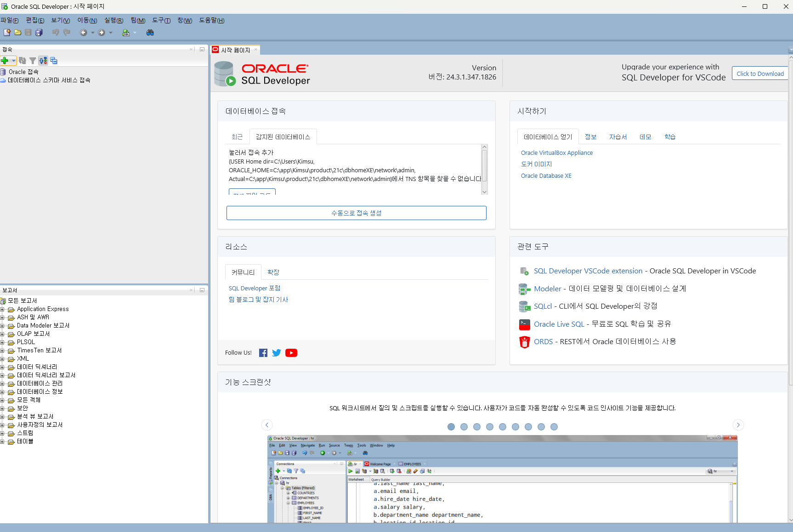Viewport: 793px width, 532px height.
Task: Click the Forward navigation arrow icon
Action: pyautogui.click(x=102, y=33)
